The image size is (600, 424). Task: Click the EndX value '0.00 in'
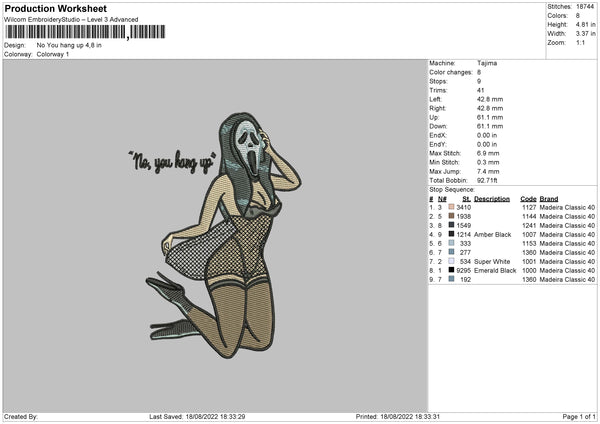pyautogui.click(x=487, y=135)
